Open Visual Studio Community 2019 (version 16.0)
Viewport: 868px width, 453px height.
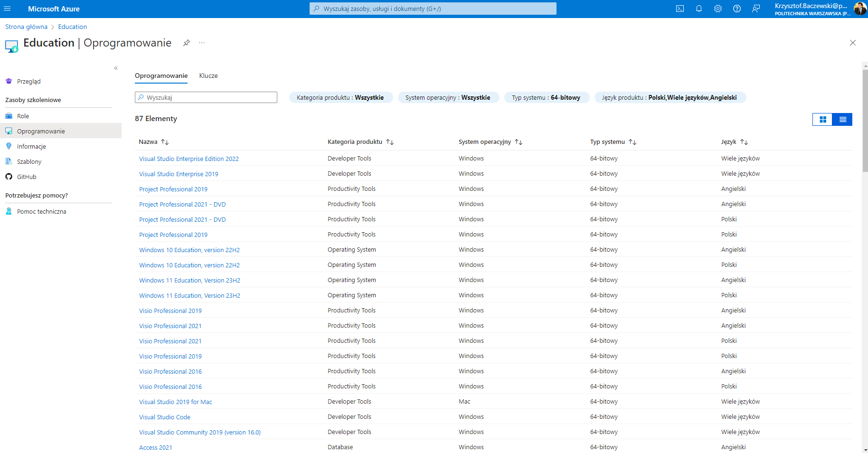click(200, 432)
